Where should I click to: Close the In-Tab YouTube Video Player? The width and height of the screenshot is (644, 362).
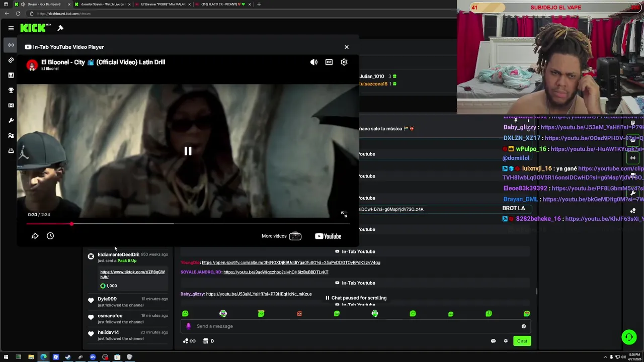click(x=346, y=47)
